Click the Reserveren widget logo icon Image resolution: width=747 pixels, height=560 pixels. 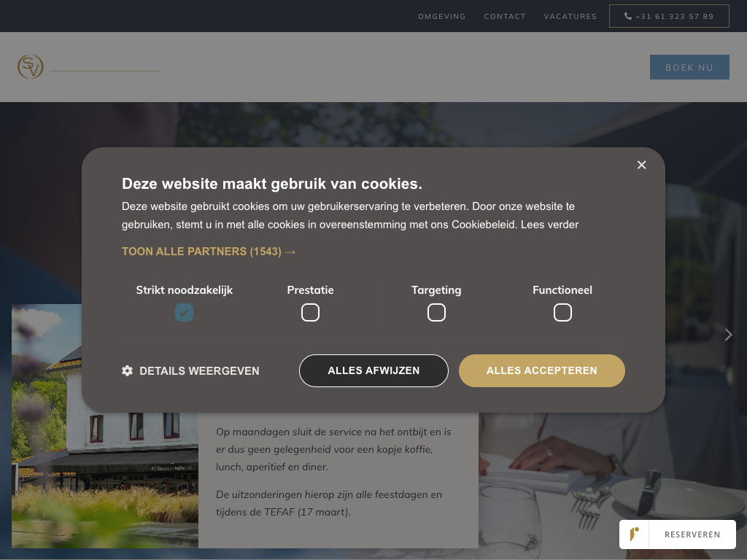pos(635,534)
